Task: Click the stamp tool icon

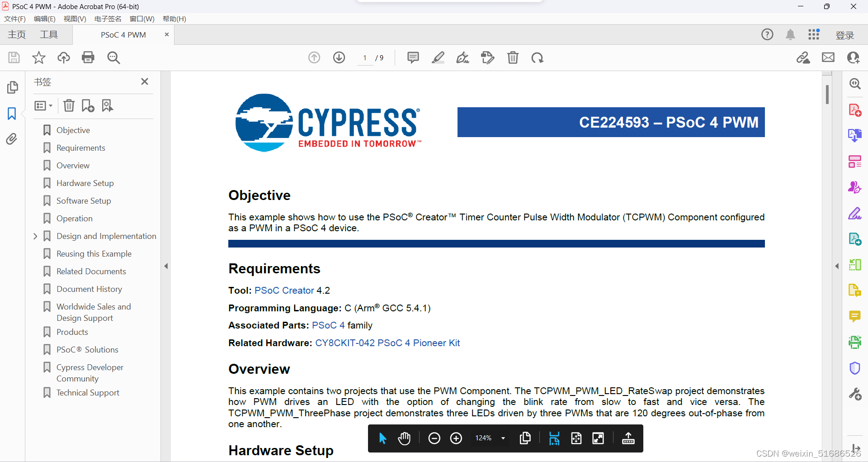Action: point(488,57)
